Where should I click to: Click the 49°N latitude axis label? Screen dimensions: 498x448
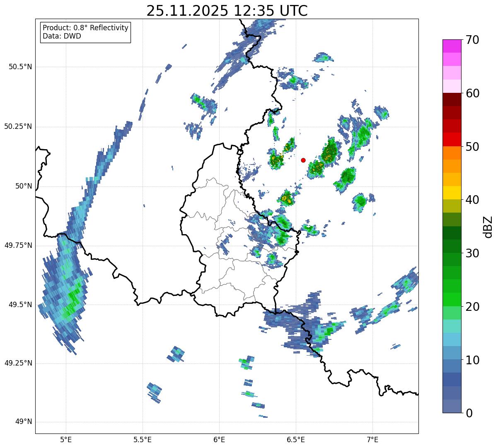(x=23, y=422)
